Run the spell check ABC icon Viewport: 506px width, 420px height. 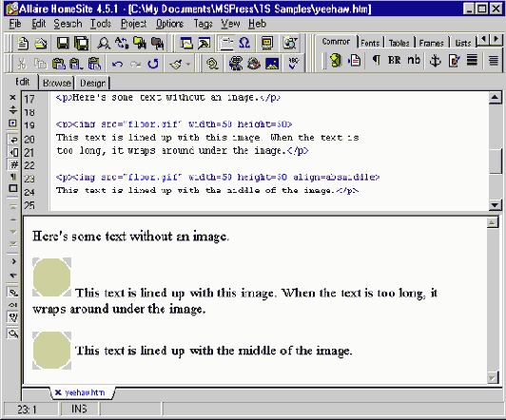click(x=293, y=63)
